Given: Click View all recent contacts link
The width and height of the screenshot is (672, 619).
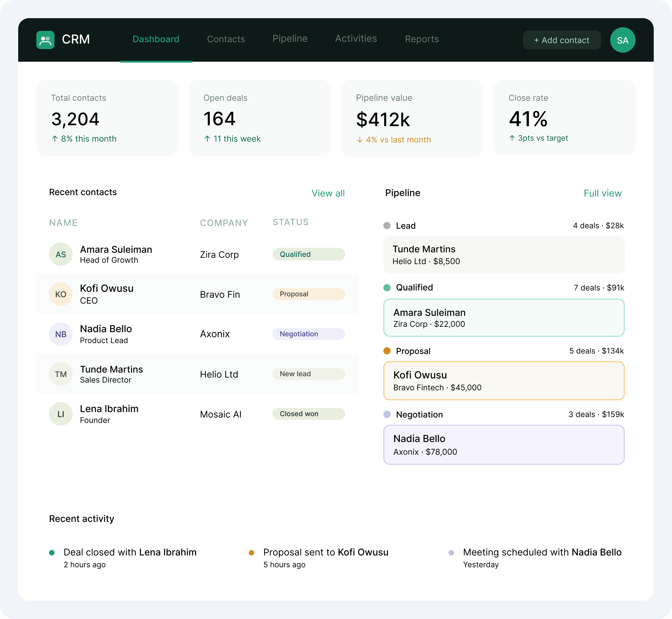Looking at the screenshot, I should coord(328,193).
